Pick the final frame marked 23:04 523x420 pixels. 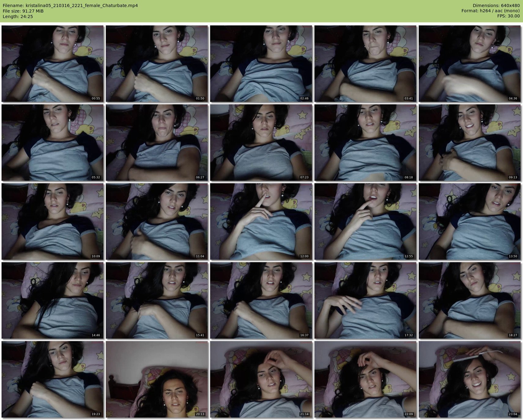click(469, 379)
